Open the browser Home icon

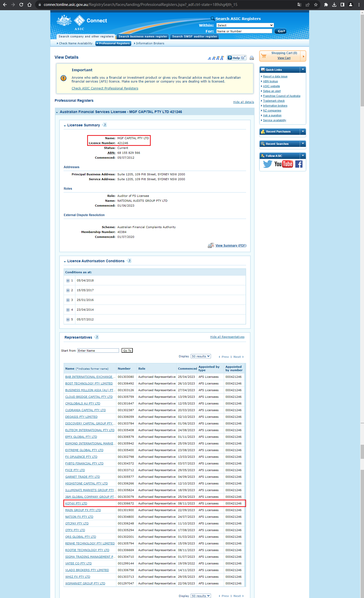tap(29, 5)
